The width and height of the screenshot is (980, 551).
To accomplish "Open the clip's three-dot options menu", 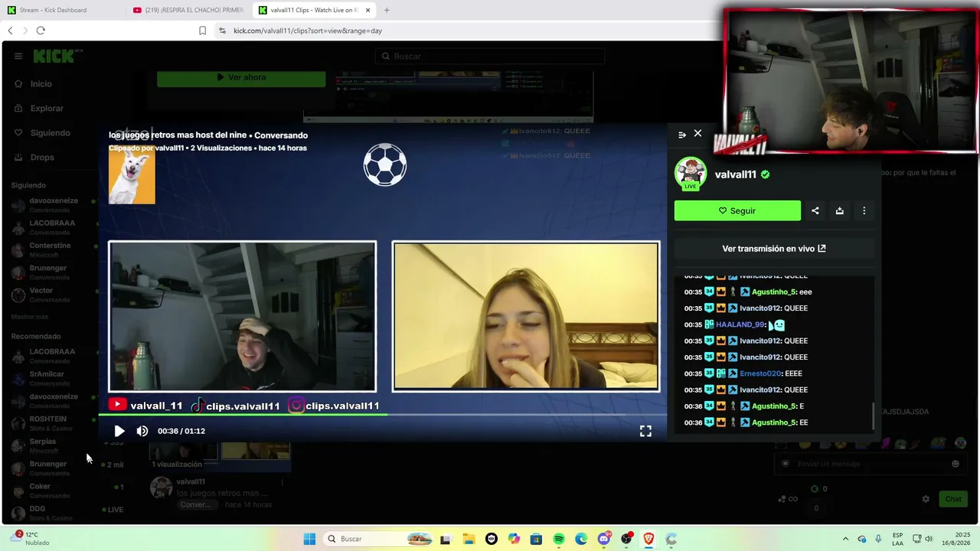I will coord(864,210).
